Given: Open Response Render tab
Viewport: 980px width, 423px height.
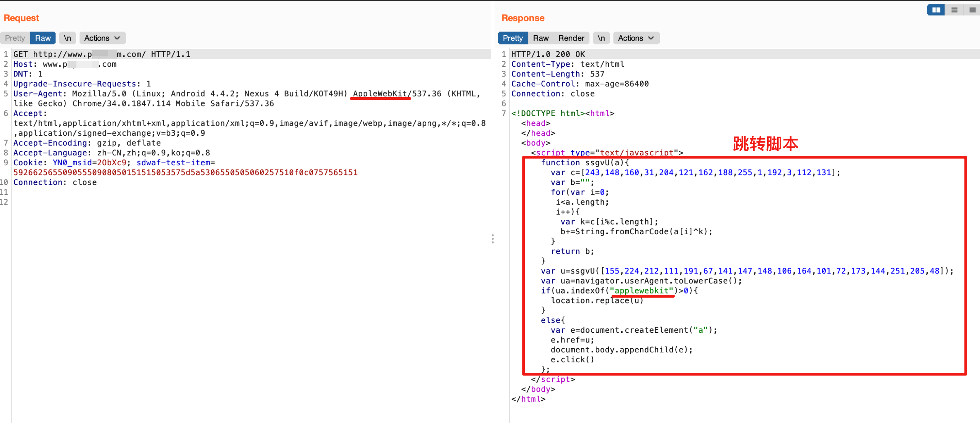Looking at the screenshot, I should coord(571,38).
